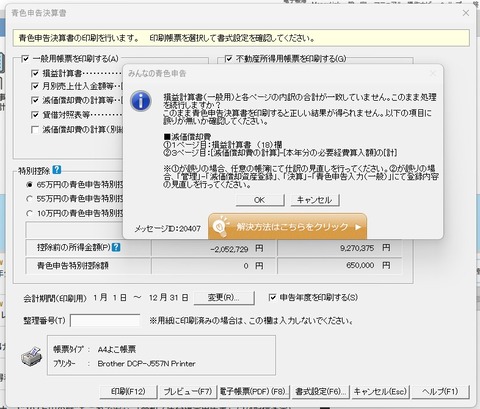Click the lightbulb icon on orange banner

tap(221, 227)
